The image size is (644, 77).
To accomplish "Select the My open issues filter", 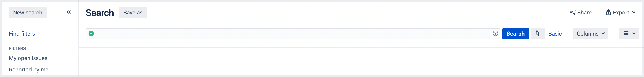I will click(x=28, y=58).
